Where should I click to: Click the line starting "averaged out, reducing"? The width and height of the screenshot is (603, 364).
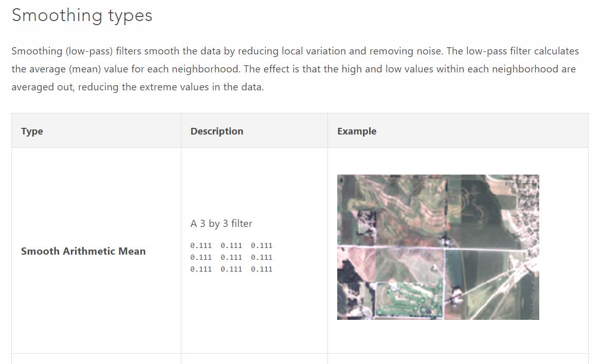[137, 87]
